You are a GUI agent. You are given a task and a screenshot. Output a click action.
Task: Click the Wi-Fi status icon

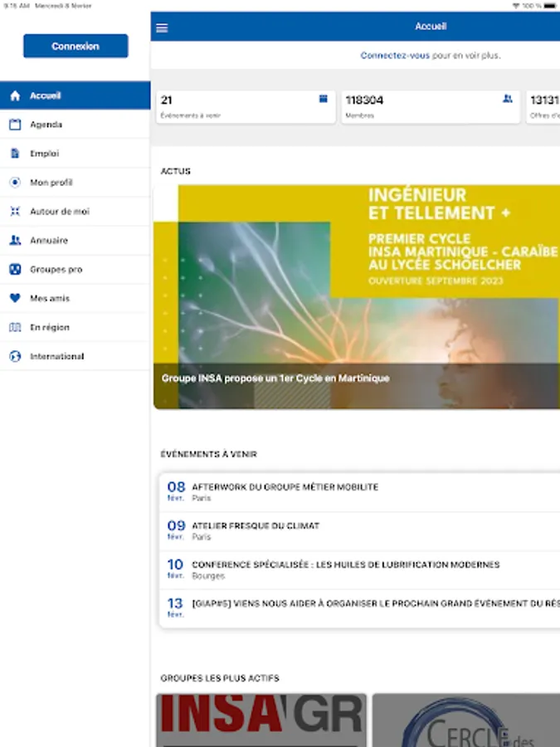tap(516, 6)
